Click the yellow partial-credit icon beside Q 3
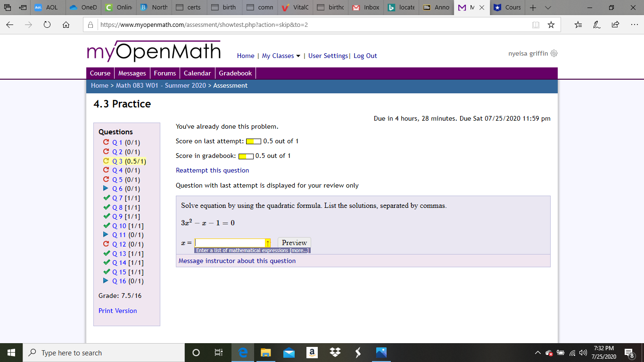 (x=106, y=161)
